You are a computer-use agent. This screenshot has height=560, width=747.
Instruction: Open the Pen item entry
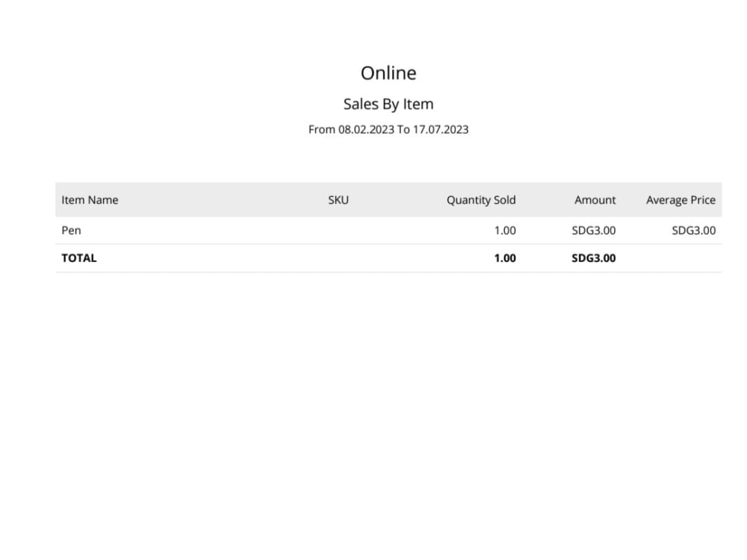click(71, 231)
